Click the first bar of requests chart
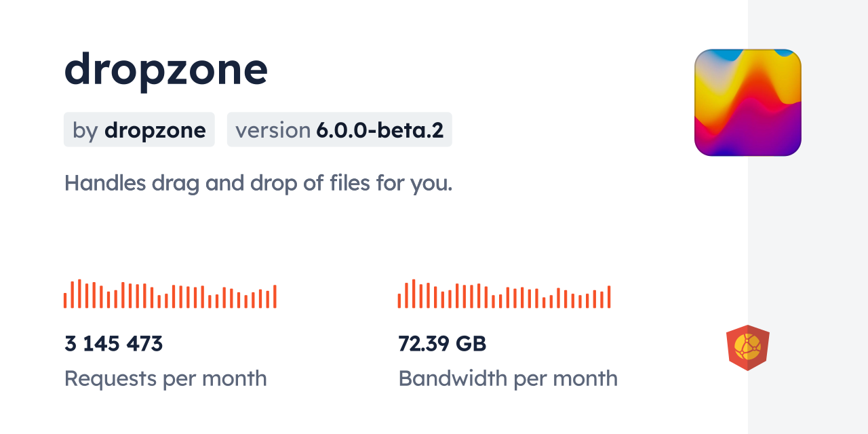 [65, 300]
